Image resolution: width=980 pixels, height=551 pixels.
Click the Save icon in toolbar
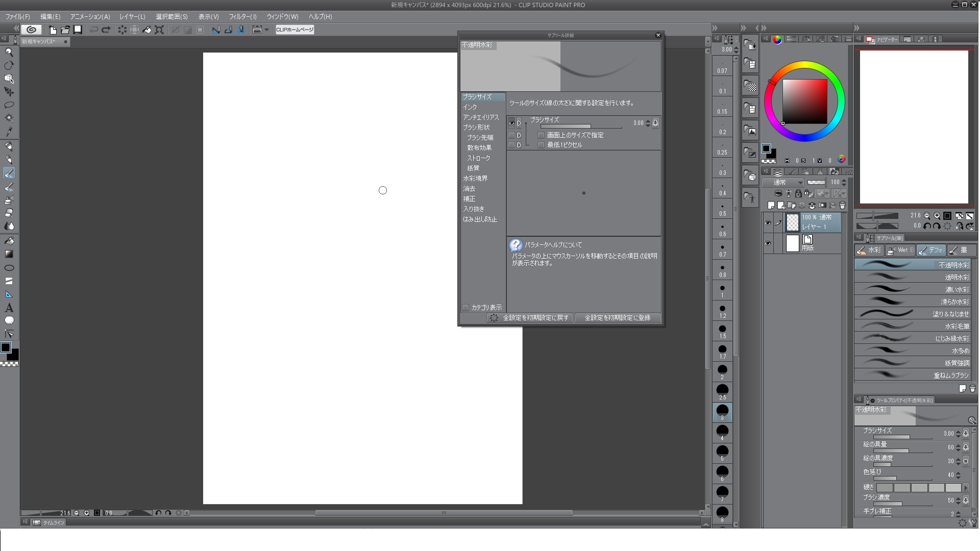78,30
